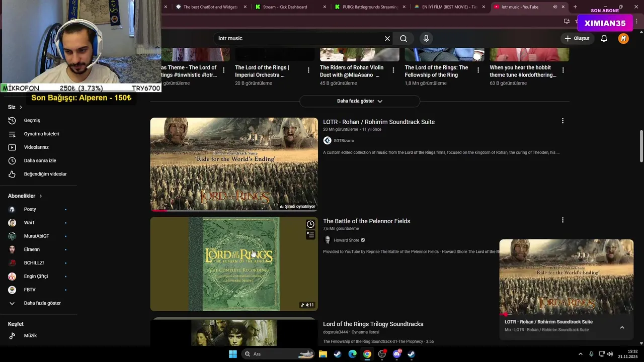The image size is (644, 362).
Task: Visit the Howard Shore channel
Action: [x=347, y=240]
